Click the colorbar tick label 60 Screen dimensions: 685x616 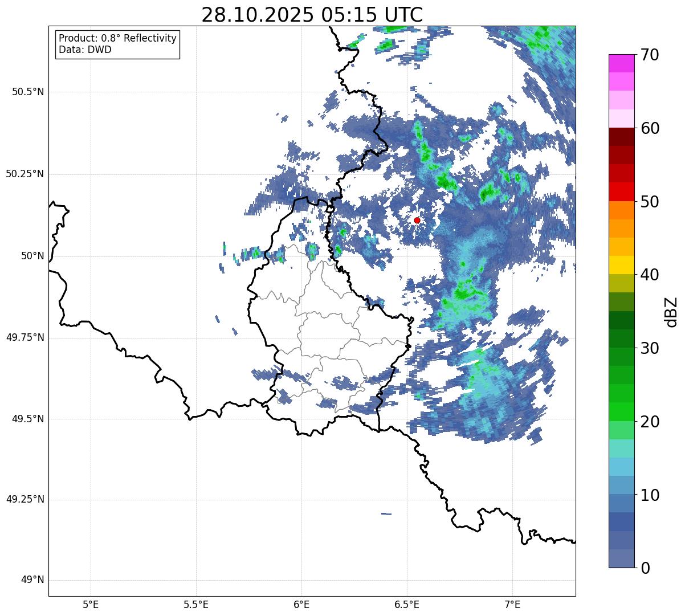tap(650, 128)
